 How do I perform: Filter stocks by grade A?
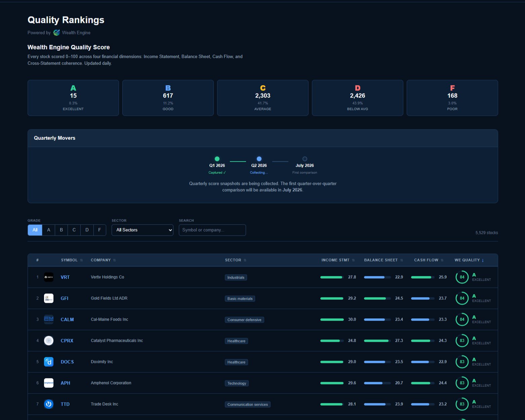click(49, 230)
